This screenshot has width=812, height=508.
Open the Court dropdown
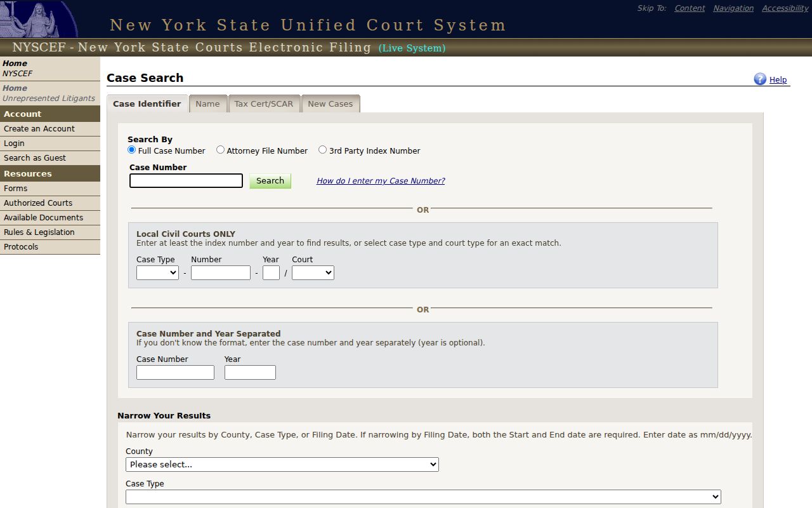click(x=313, y=272)
